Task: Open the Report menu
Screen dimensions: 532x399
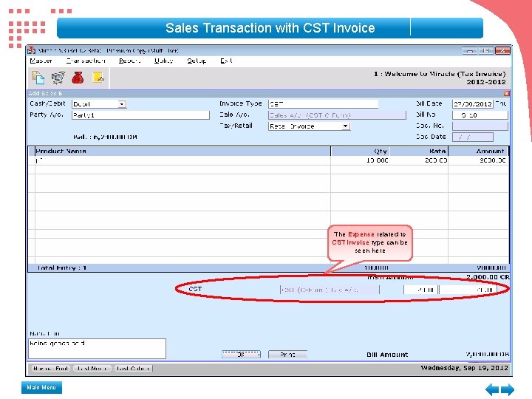Action: pyautogui.click(x=129, y=61)
